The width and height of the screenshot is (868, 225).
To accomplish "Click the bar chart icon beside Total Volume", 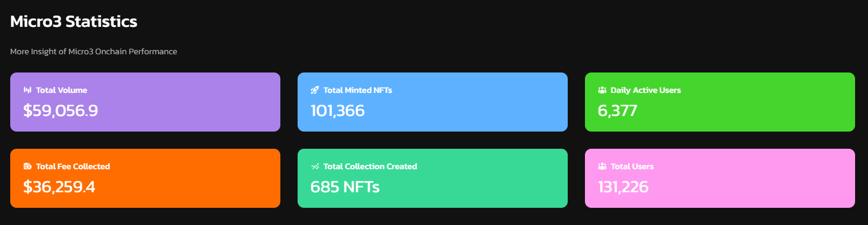I will point(27,90).
